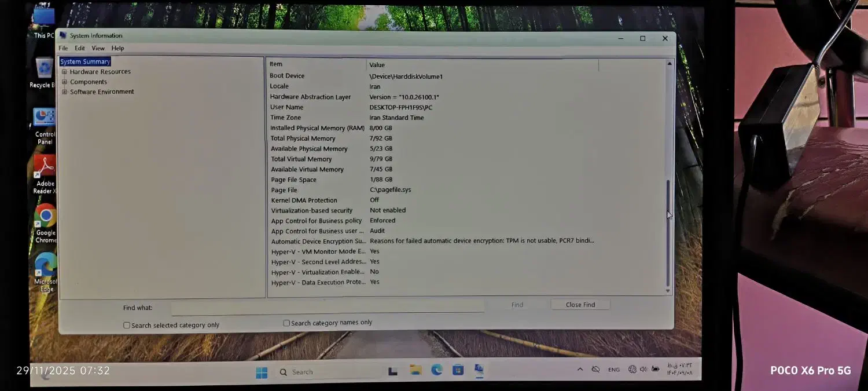Select System Summary in the tree
Viewport: 868px width, 391px height.
[84, 61]
